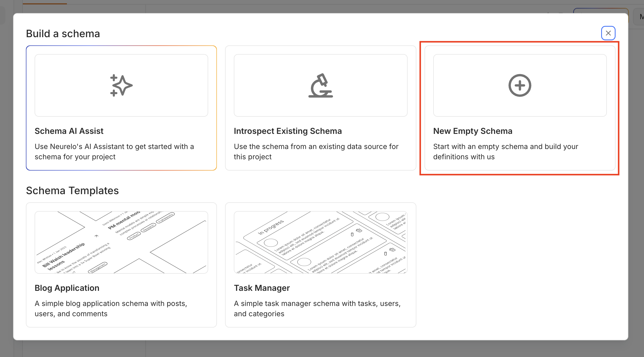Pick the New Empty Schema heading
This screenshot has height=357, width=644.
click(x=472, y=131)
